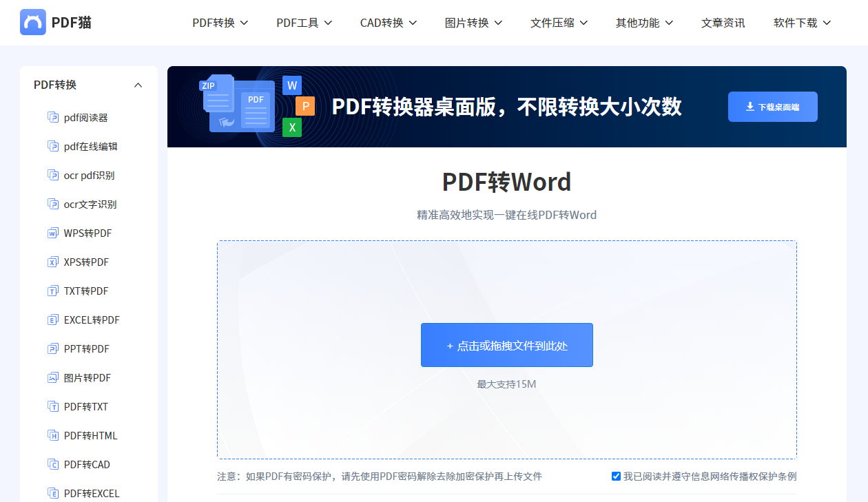Screen dimensions: 868x502
Task: Open the 图片转PDF converter icon
Action: click(x=53, y=377)
